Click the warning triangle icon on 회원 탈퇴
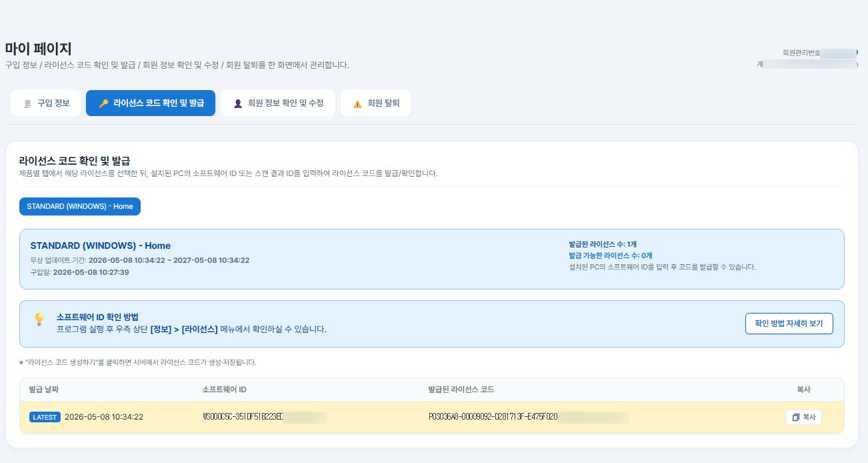This screenshot has height=463, width=868. tap(357, 103)
